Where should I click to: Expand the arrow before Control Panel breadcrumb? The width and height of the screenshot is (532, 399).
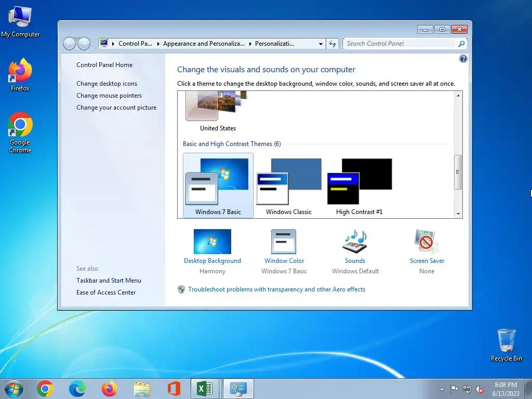[x=113, y=44]
